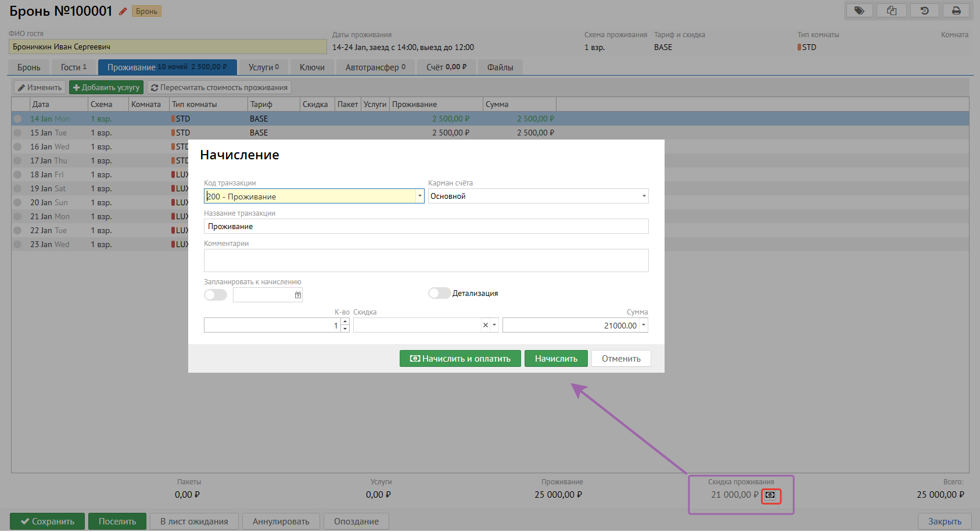Select the 15 Jan Tue row radio circle
This screenshot has height=532, width=980.
[x=18, y=133]
